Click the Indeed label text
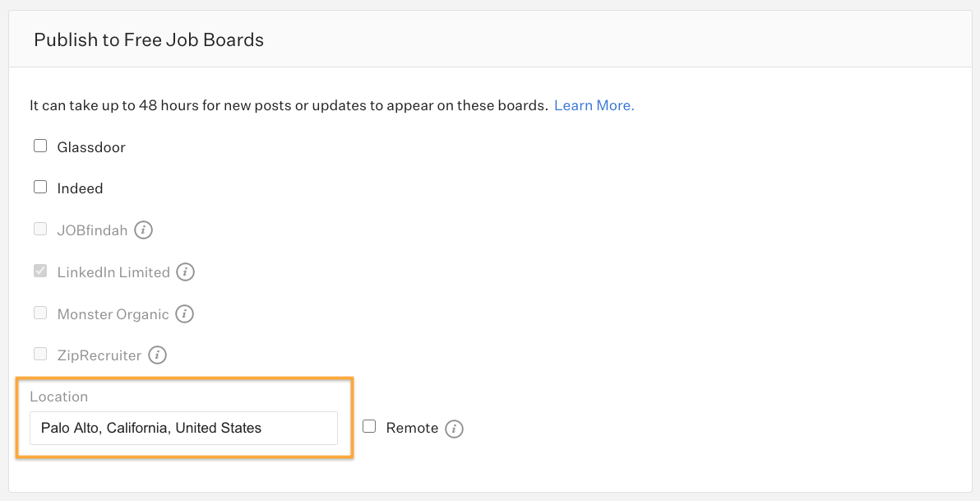 click(80, 189)
